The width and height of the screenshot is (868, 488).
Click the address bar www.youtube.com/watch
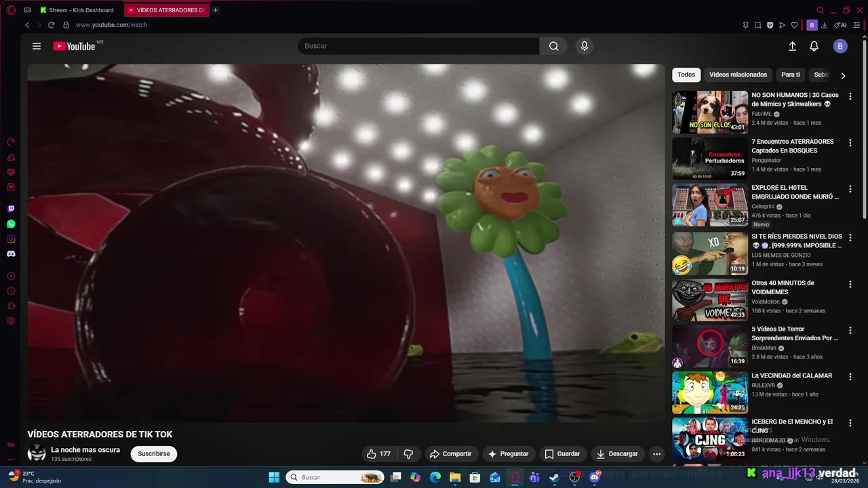pos(111,25)
